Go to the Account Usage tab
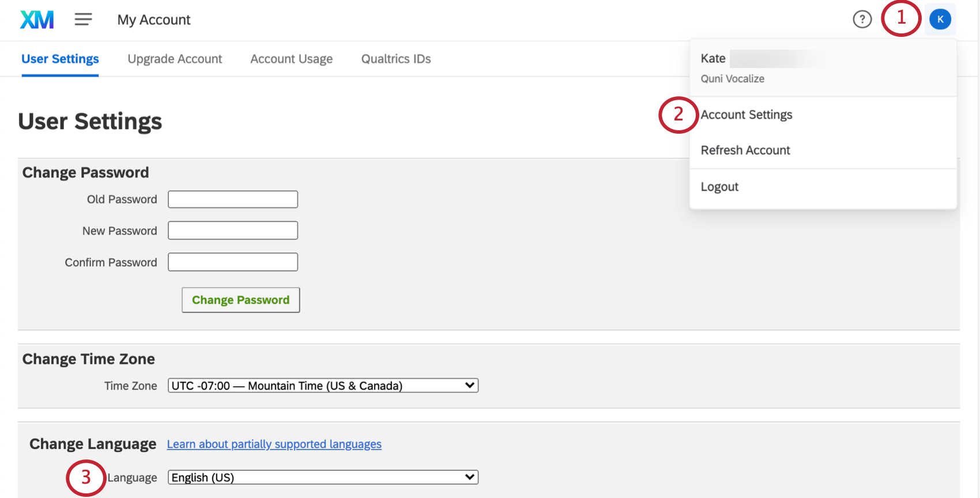This screenshot has width=980, height=498. tap(291, 59)
